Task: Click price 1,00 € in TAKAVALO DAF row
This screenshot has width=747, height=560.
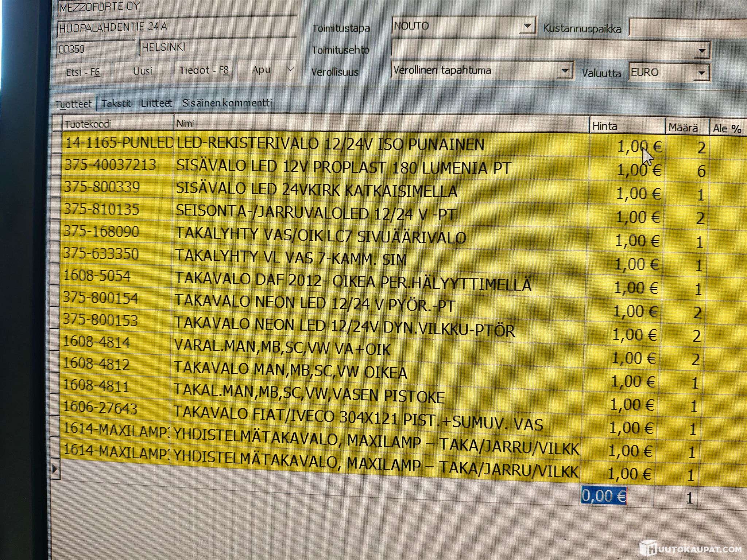Action: point(636,288)
